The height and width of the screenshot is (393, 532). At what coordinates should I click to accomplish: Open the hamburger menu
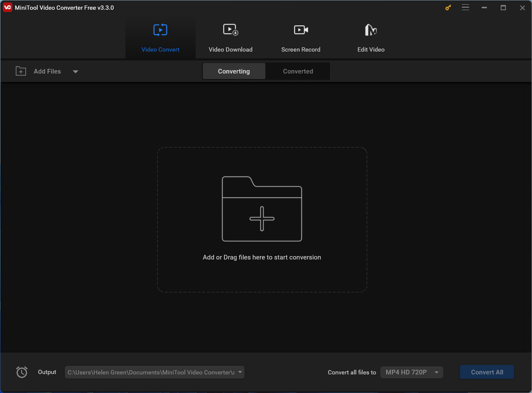point(465,7)
